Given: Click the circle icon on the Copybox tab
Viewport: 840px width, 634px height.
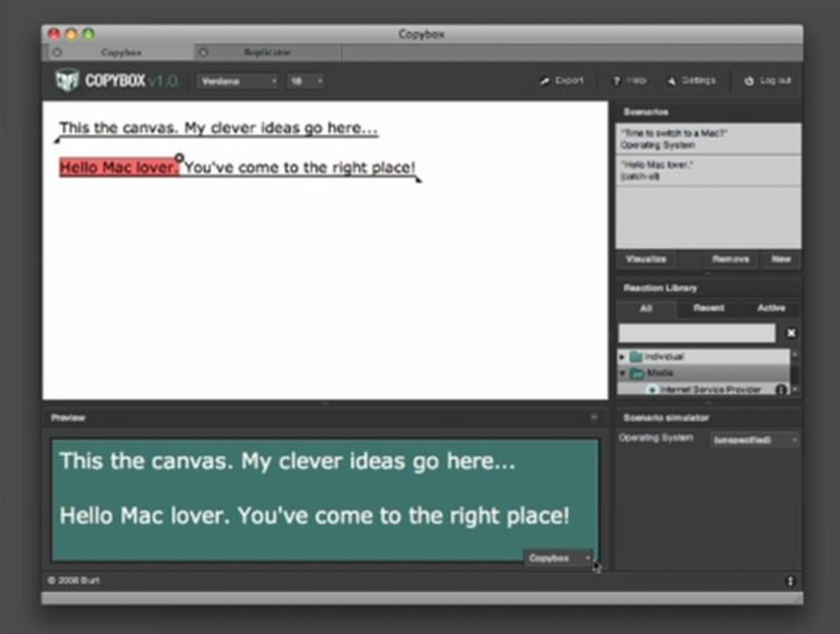Looking at the screenshot, I should point(57,53).
